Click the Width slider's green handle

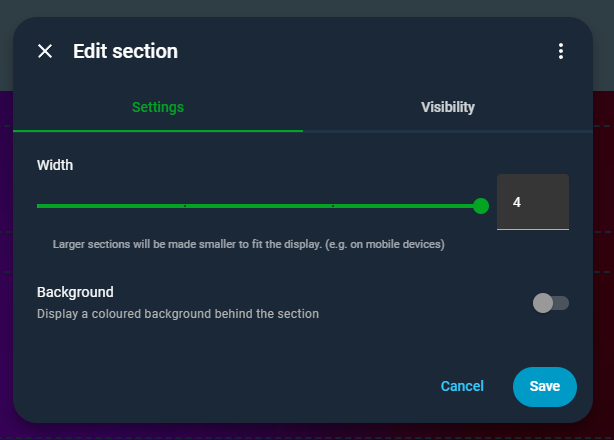point(481,206)
